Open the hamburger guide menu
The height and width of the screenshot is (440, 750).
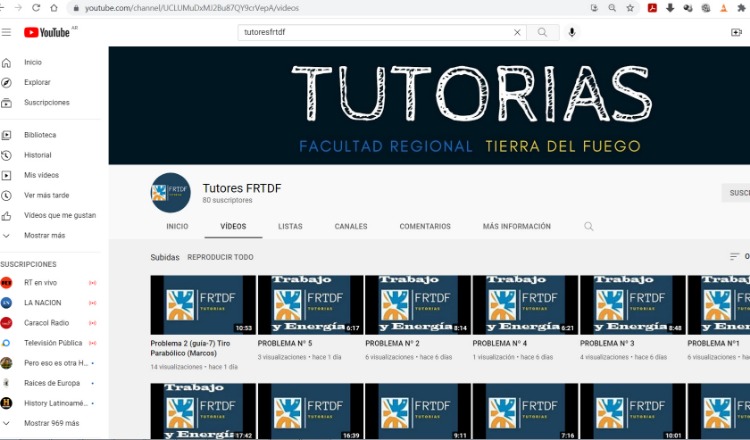pos(7,32)
